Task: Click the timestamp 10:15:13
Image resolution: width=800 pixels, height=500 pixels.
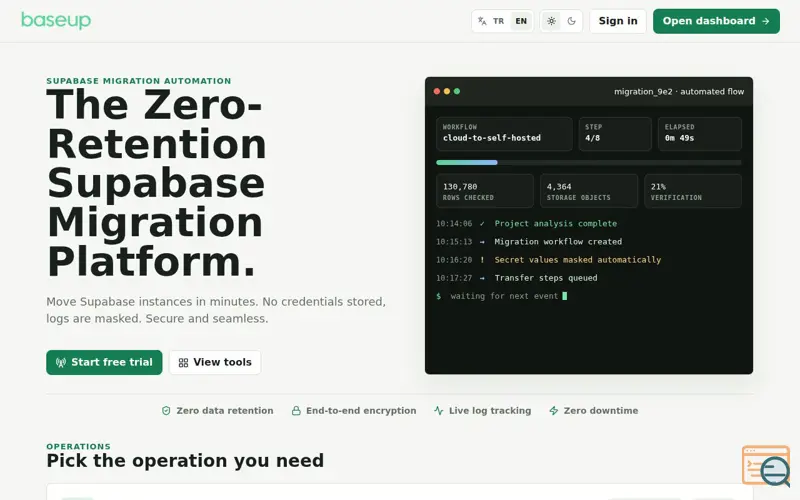Action: click(454, 242)
